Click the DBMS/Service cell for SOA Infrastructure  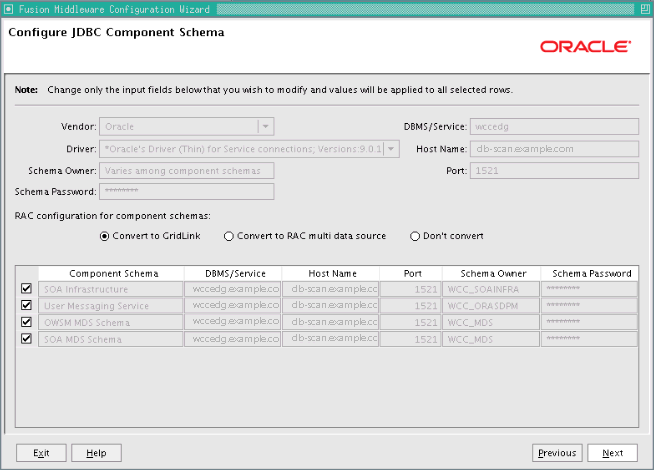coord(233,289)
